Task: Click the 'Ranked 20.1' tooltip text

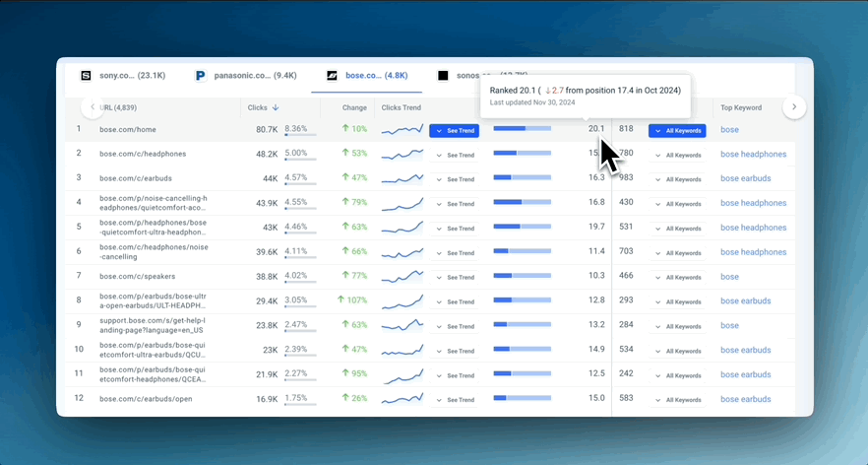Action: (x=586, y=91)
